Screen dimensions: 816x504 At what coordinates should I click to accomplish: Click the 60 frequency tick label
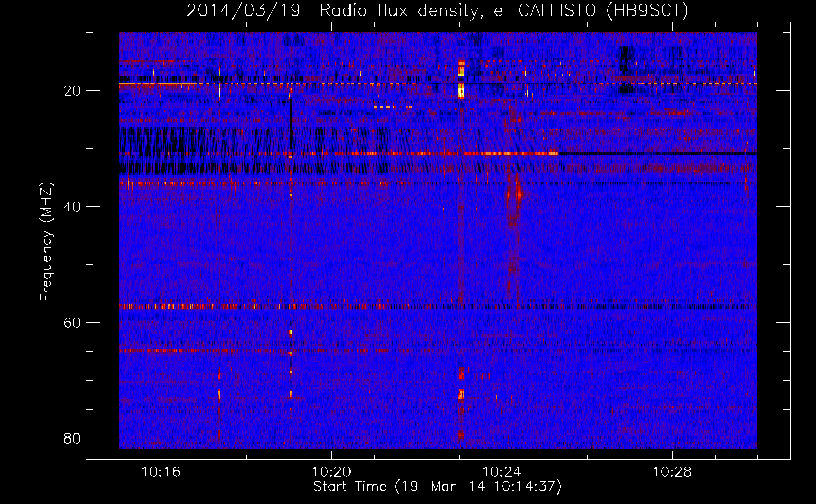click(x=73, y=323)
